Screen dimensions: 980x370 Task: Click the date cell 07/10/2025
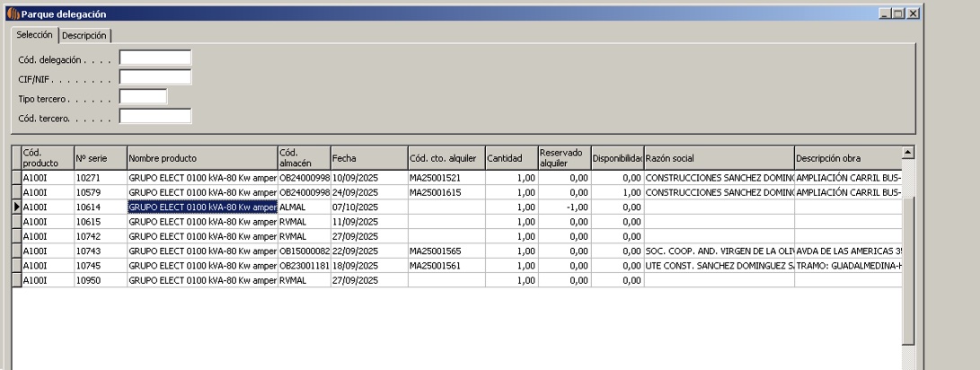[x=368, y=207]
